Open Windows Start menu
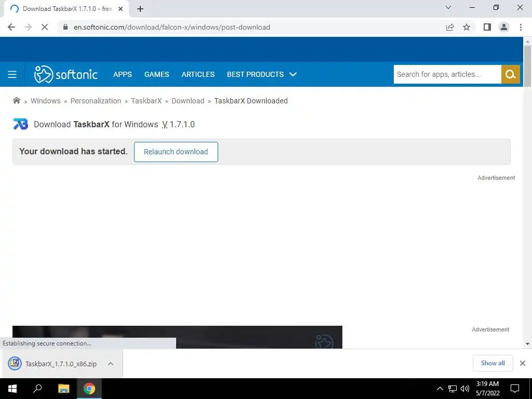Screen dimensions: 532x399 12,389
